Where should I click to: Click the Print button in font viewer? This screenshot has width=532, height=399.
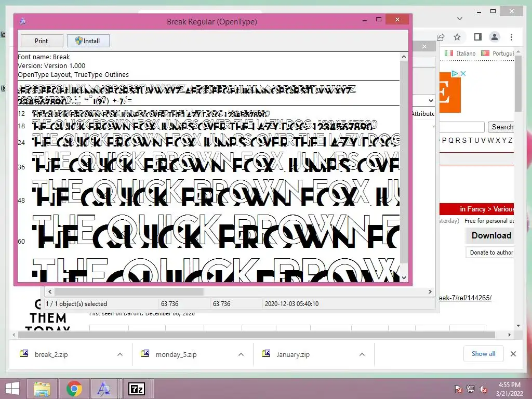pos(42,41)
